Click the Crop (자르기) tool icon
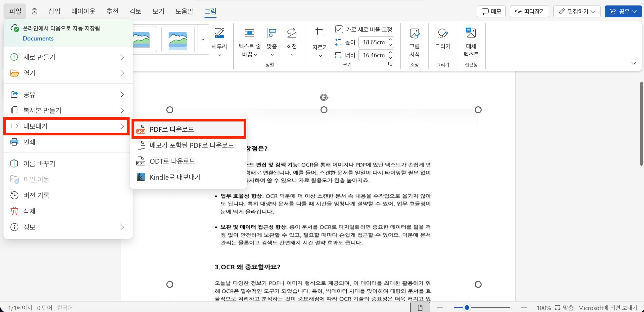Screen dimensions: 644x312 pos(320,33)
